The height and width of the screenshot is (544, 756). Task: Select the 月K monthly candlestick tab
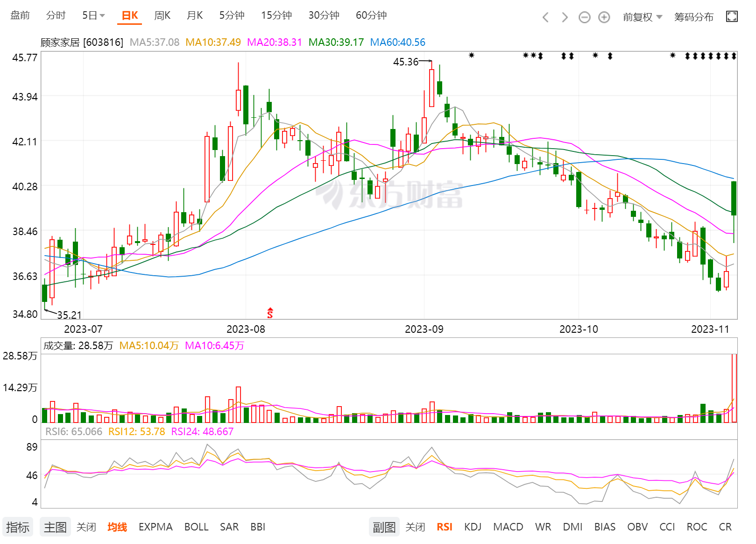click(x=195, y=15)
